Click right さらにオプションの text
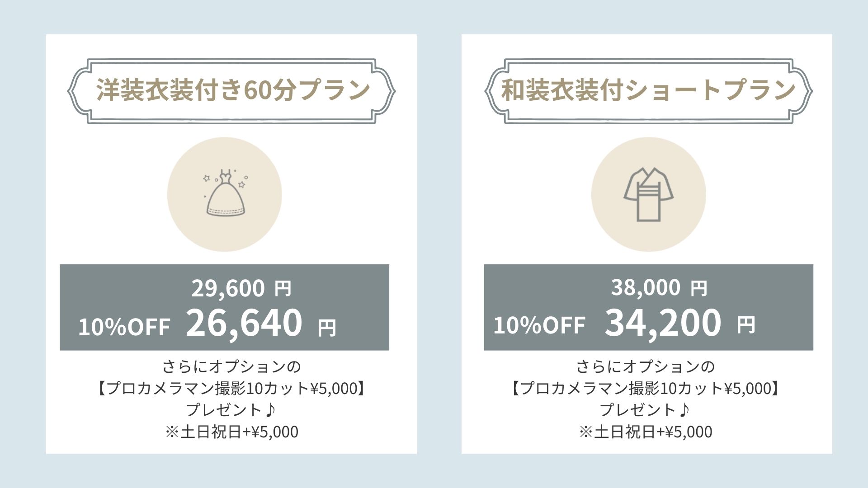Image resolution: width=868 pixels, height=488 pixels. 646,366
